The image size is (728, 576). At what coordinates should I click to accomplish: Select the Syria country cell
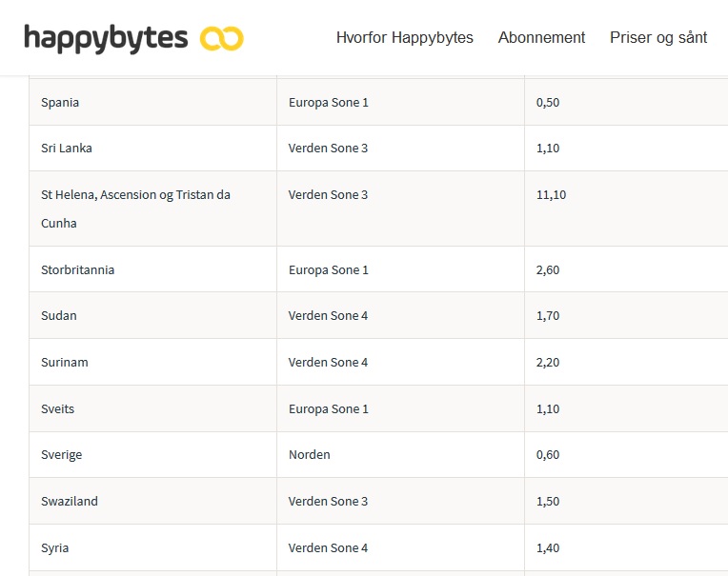(152, 547)
